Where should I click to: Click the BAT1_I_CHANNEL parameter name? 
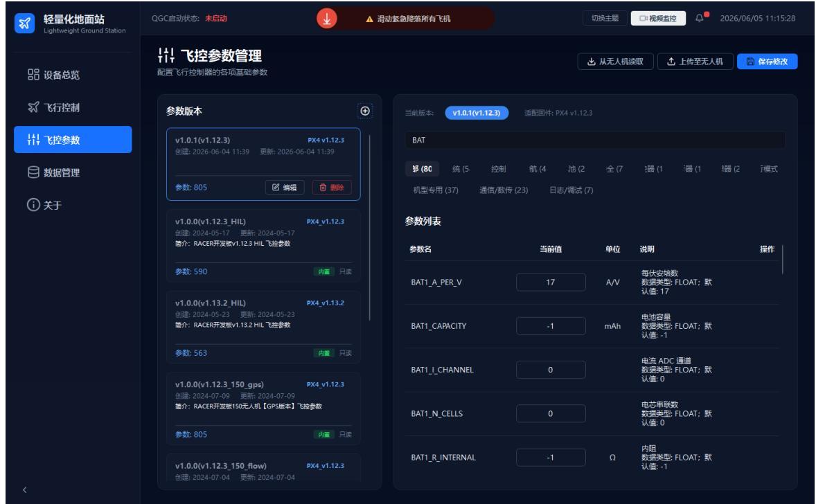[442, 370]
